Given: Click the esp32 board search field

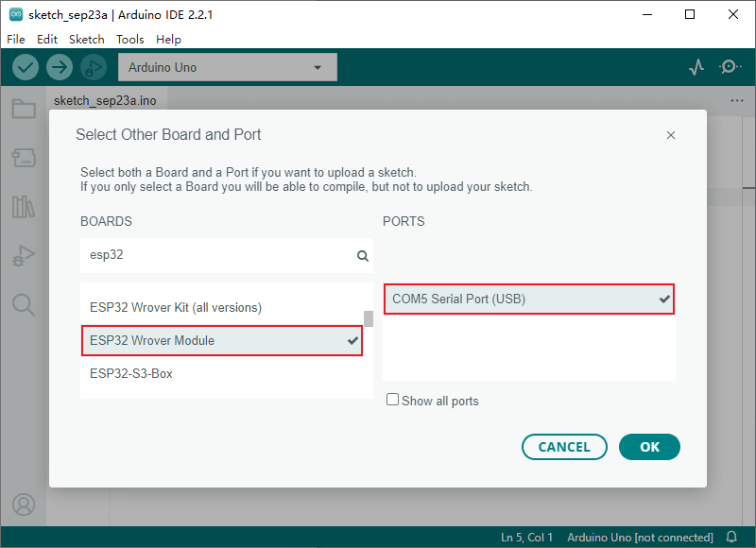Looking at the screenshot, I should (x=217, y=255).
